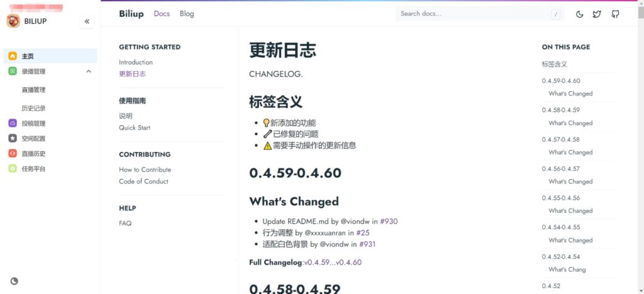
Task: Jump to 0.4.59-0.4.60 in page outline
Action: 561,81
